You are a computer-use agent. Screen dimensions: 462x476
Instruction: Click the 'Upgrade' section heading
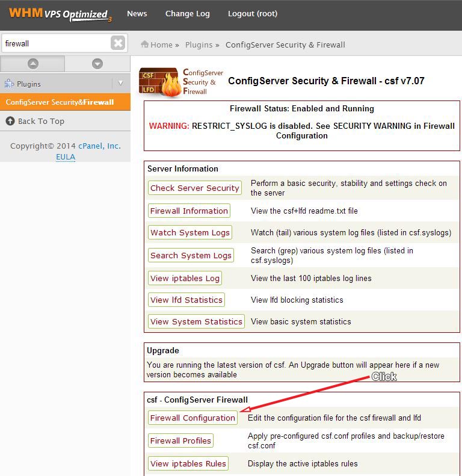coord(162,350)
